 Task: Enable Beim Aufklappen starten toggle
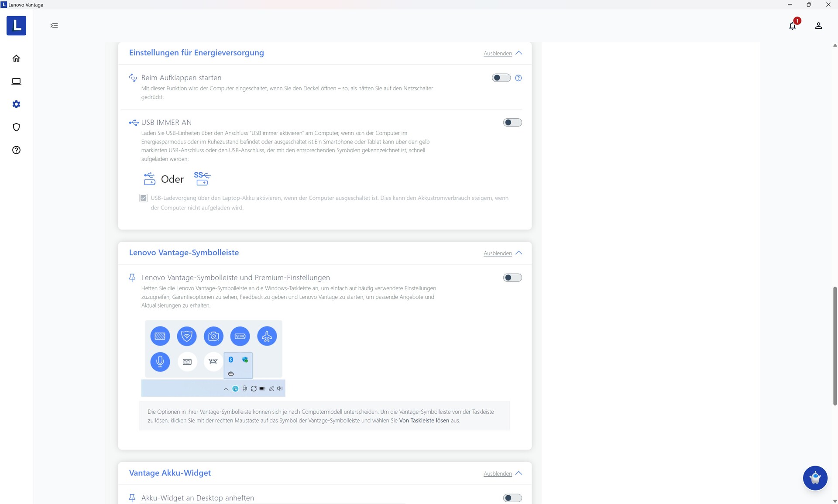(x=501, y=78)
